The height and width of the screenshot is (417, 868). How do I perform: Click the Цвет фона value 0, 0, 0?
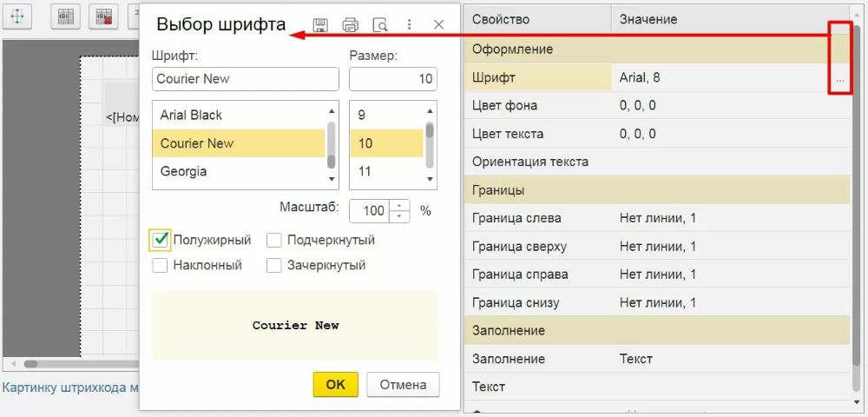point(638,105)
